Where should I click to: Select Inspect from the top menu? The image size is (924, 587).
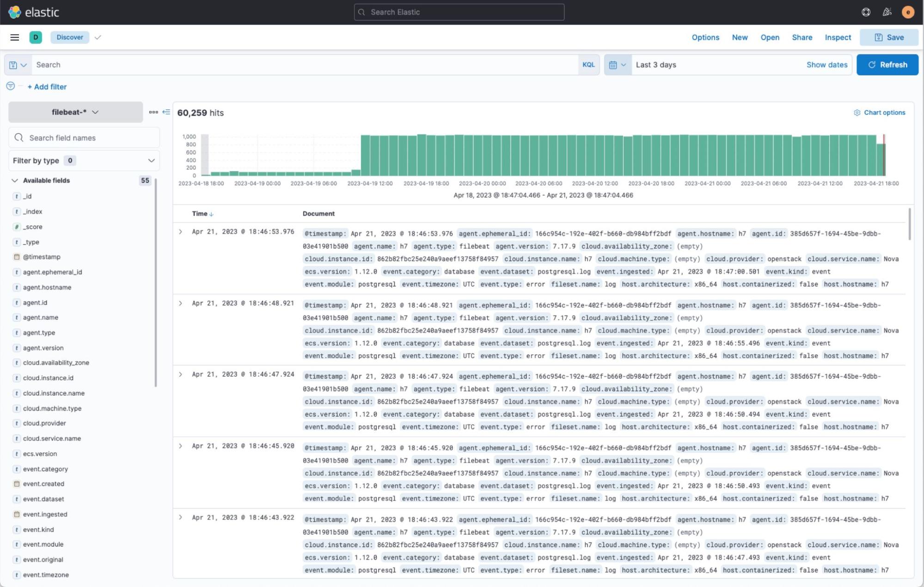tap(838, 37)
